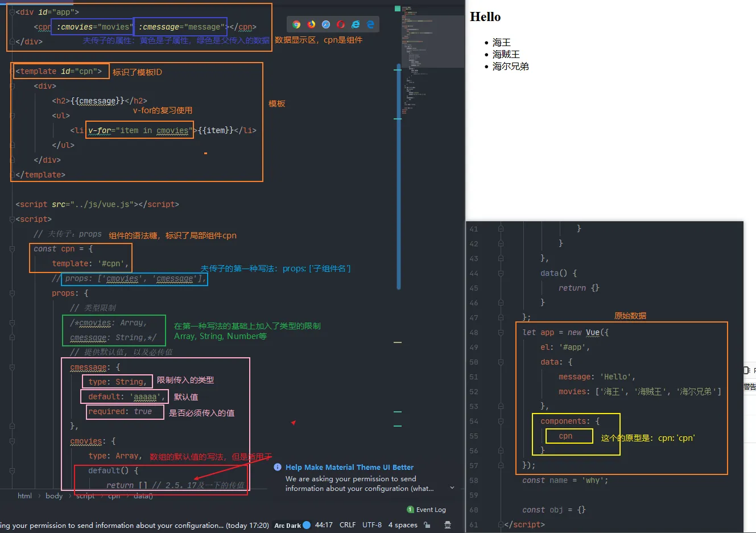This screenshot has height=533, width=756.
Task: Click the green Event Log badge
Action: 410,510
